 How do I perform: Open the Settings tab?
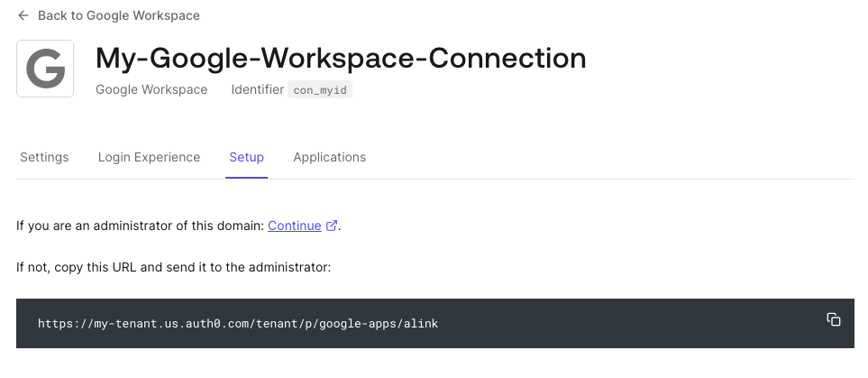[44, 157]
